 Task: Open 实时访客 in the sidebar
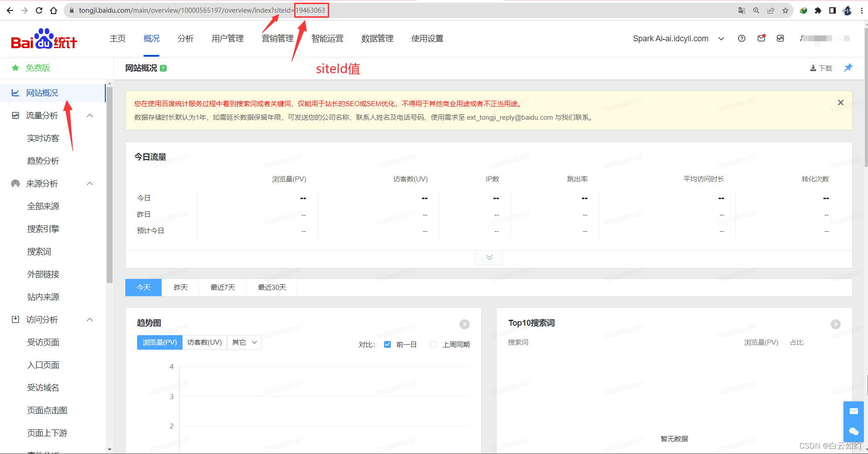[x=43, y=138]
